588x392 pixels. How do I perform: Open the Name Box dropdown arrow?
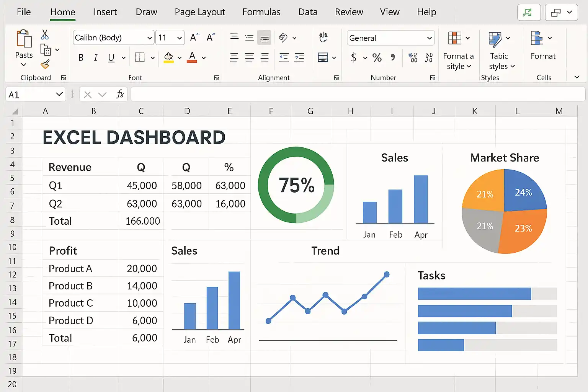[59, 94]
